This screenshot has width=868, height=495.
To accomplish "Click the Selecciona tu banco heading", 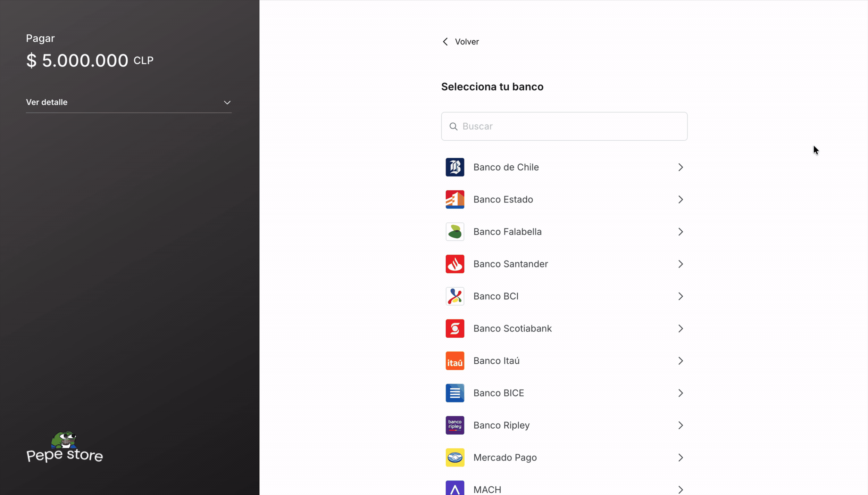I will tap(492, 87).
